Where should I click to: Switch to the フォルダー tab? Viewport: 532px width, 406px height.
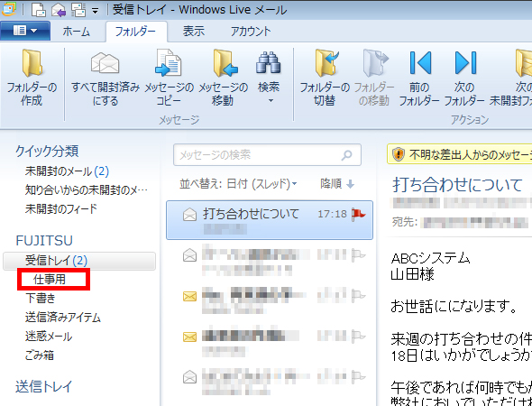(135, 32)
